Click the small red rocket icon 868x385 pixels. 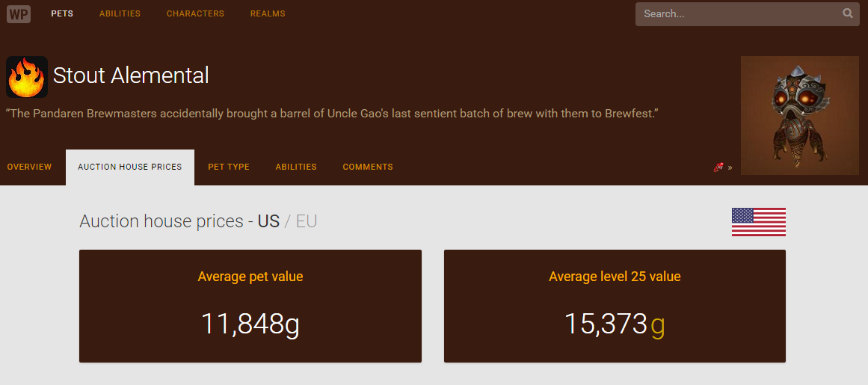pyautogui.click(x=718, y=167)
